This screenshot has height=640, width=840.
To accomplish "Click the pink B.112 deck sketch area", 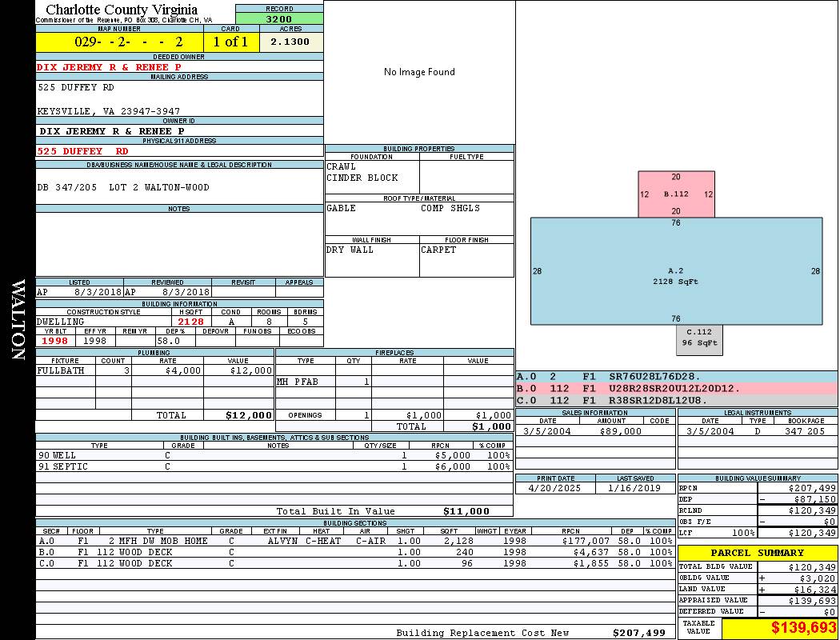I will 676,194.
